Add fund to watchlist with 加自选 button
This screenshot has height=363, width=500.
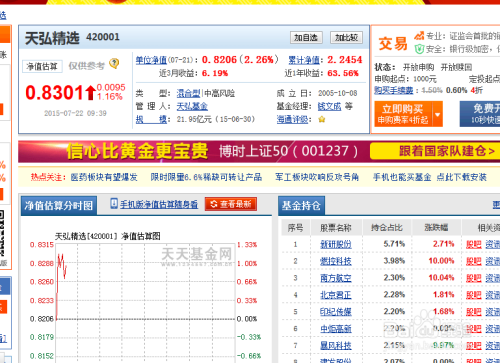click(x=306, y=38)
